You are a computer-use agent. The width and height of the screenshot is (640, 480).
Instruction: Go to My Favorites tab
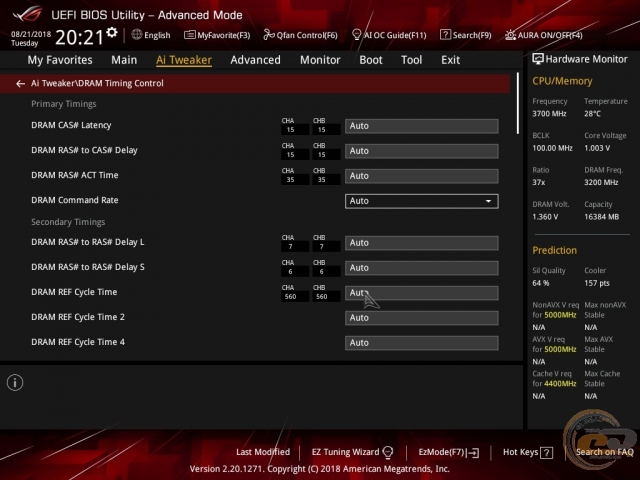click(x=60, y=60)
